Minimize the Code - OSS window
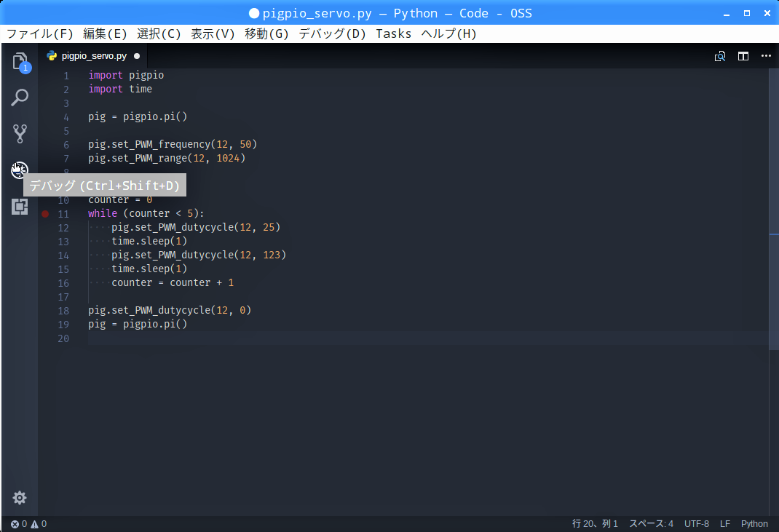This screenshot has height=532, width=779. click(x=727, y=14)
